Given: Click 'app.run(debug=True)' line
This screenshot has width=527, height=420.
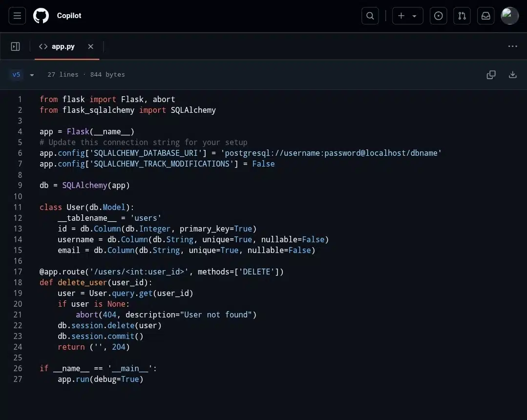Looking at the screenshot, I should click(x=101, y=379).
